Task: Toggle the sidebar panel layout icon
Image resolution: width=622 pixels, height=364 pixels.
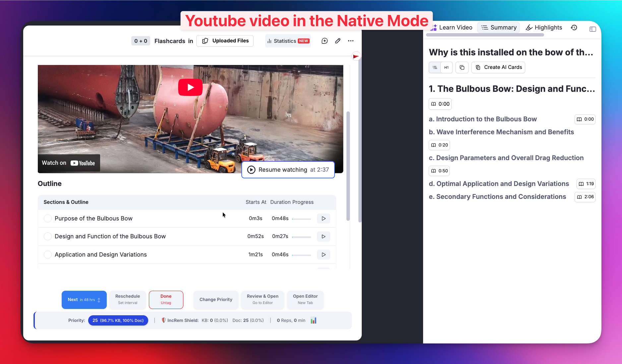Action: (593, 29)
